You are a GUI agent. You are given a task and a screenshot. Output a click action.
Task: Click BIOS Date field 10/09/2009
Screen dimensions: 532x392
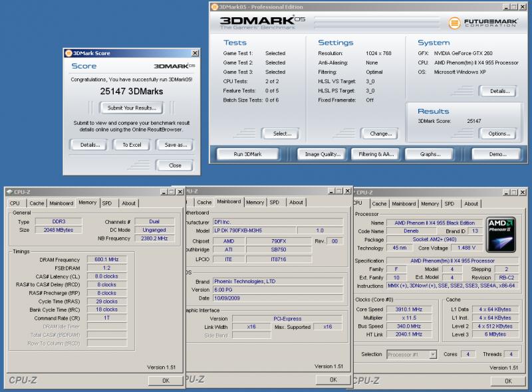coord(278,298)
